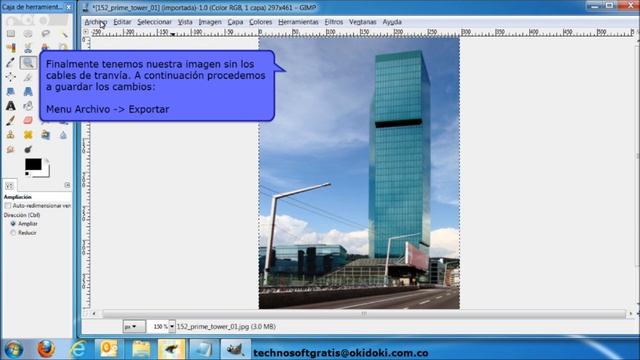Click the zoom percentage input field
Viewport: 640px width, 360px height.
158,327
